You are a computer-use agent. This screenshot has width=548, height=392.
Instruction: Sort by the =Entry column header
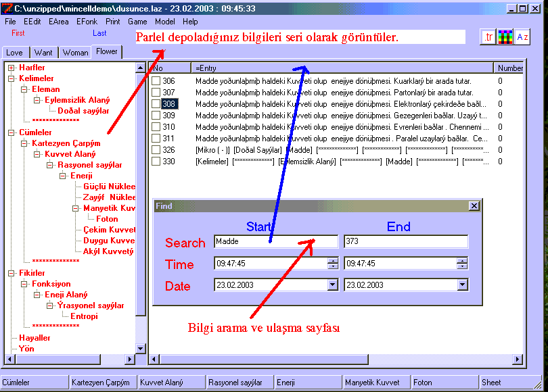[342, 68]
